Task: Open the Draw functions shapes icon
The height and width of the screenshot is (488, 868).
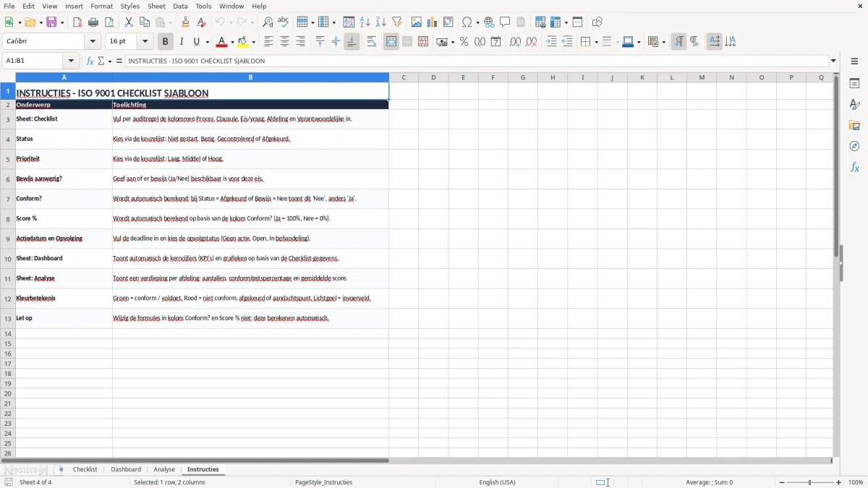Action: coord(597,22)
